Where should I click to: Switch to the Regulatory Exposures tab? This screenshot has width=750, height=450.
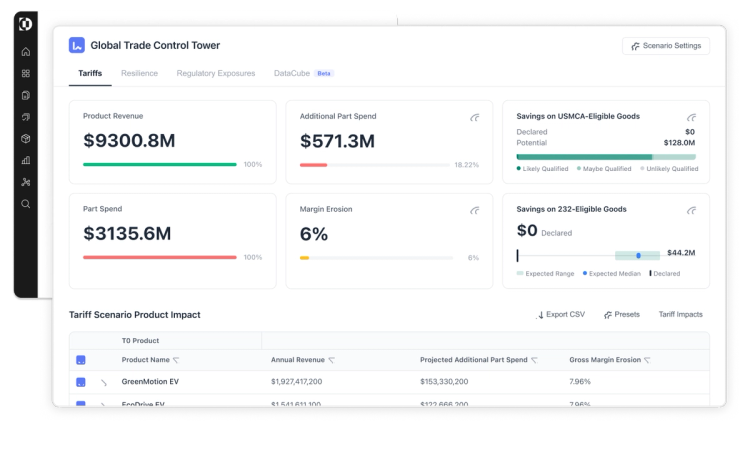click(216, 73)
